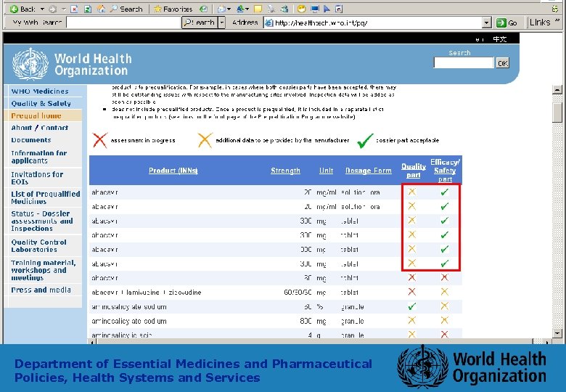Screen dimensions: 566x392
Task: Open dropdown next to toolbar Search button
Action: 222,23
